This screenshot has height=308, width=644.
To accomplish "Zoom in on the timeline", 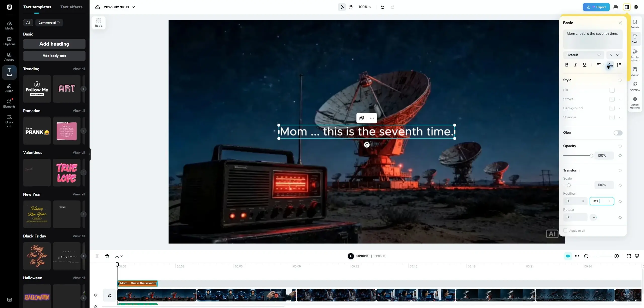I will coord(617,256).
